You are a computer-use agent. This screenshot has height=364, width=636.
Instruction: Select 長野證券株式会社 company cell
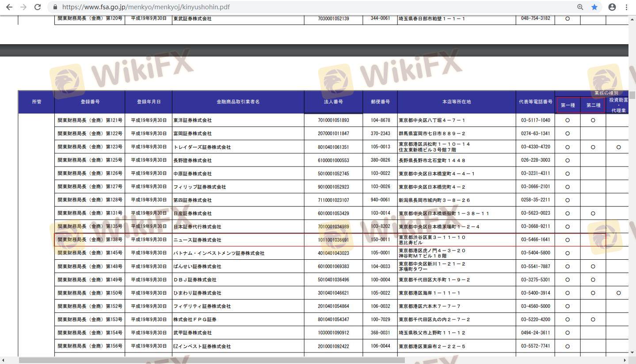click(x=193, y=160)
